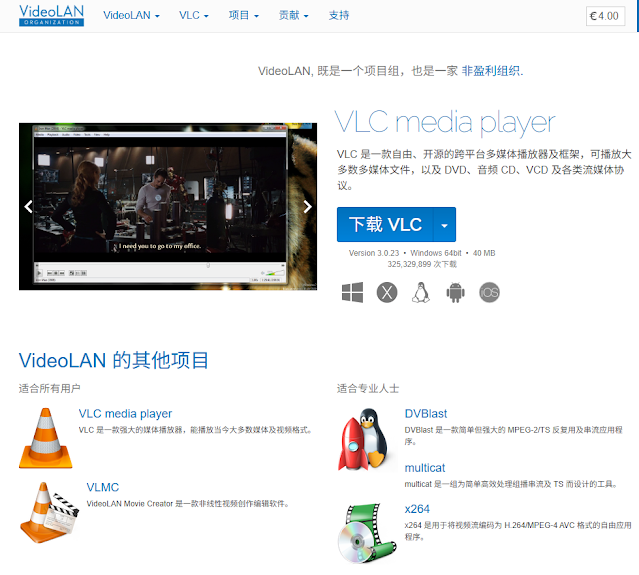
Task: Open the VLMC project link
Action: pos(103,487)
